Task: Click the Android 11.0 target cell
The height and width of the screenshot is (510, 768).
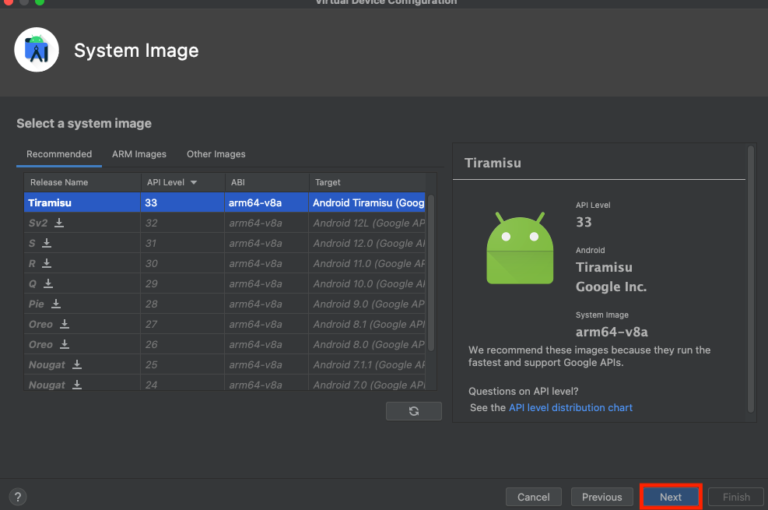Action: pyautogui.click(x=367, y=264)
